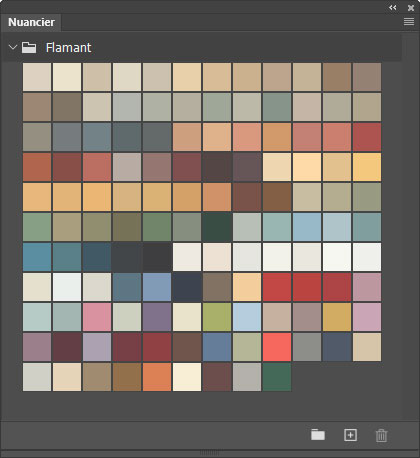Switch to the Nuancier tab

pyautogui.click(x=31, y=22)
